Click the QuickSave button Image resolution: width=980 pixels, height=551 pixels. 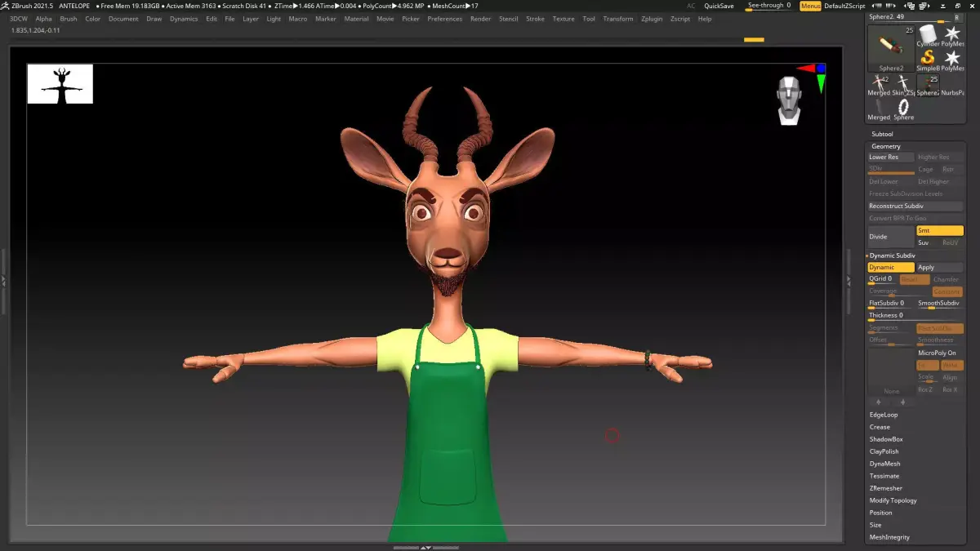pyautogui.click(x=719, y=6)
